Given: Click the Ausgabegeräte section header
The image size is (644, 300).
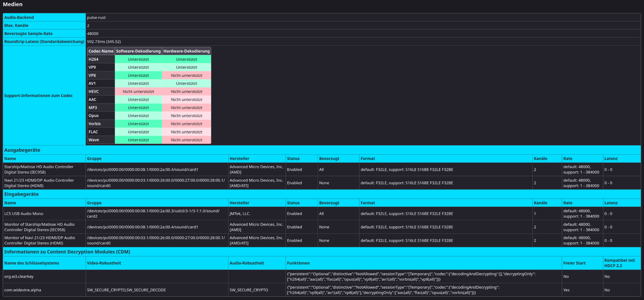Looking at the screenshot, I should [22, 150].
